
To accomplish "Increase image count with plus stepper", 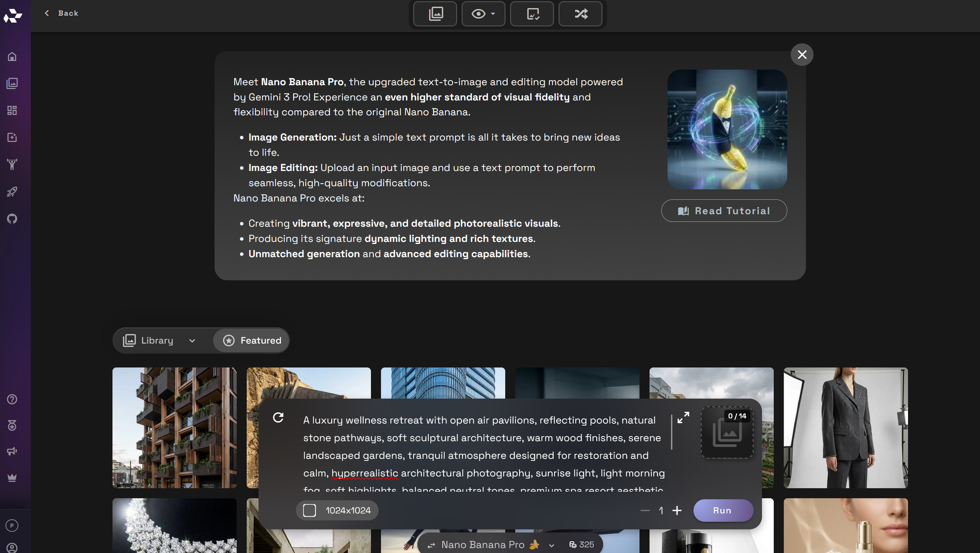I will tap(677, 510).
